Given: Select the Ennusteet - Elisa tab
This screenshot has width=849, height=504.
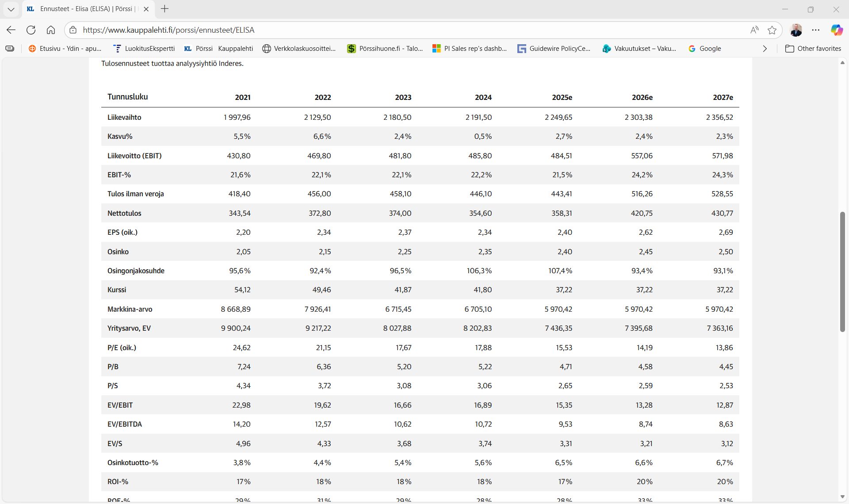Looking at the screenshot, I should (x=86, y=9).
